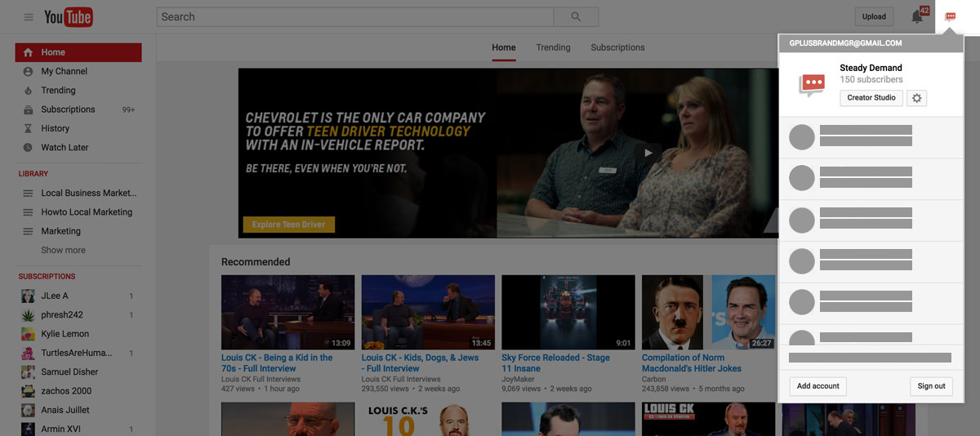980x436 pixels.
Task: Click the Steady Demand channel avatar
Action: pyautogui.click(x=811, y=83)
